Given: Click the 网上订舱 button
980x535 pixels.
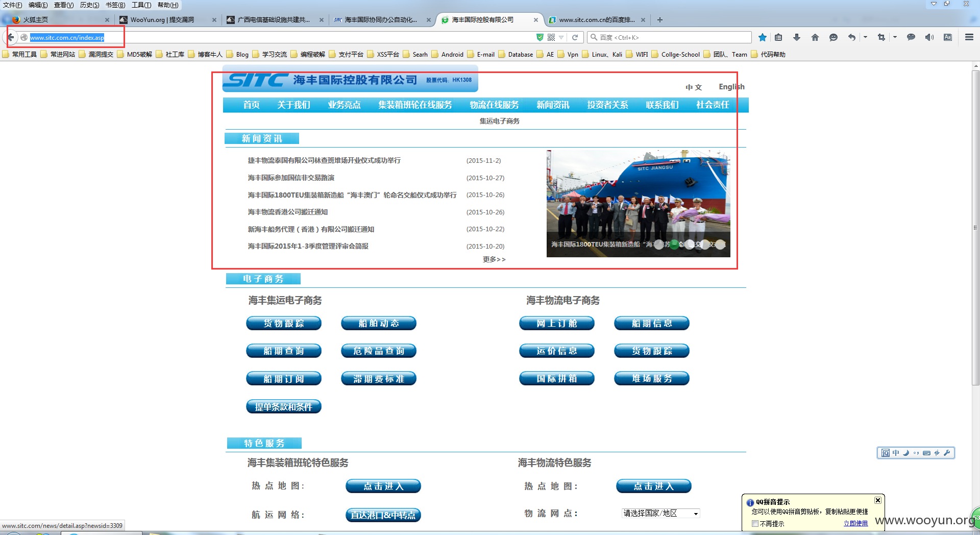Looking at the screenshot, I should coord(557,323).
